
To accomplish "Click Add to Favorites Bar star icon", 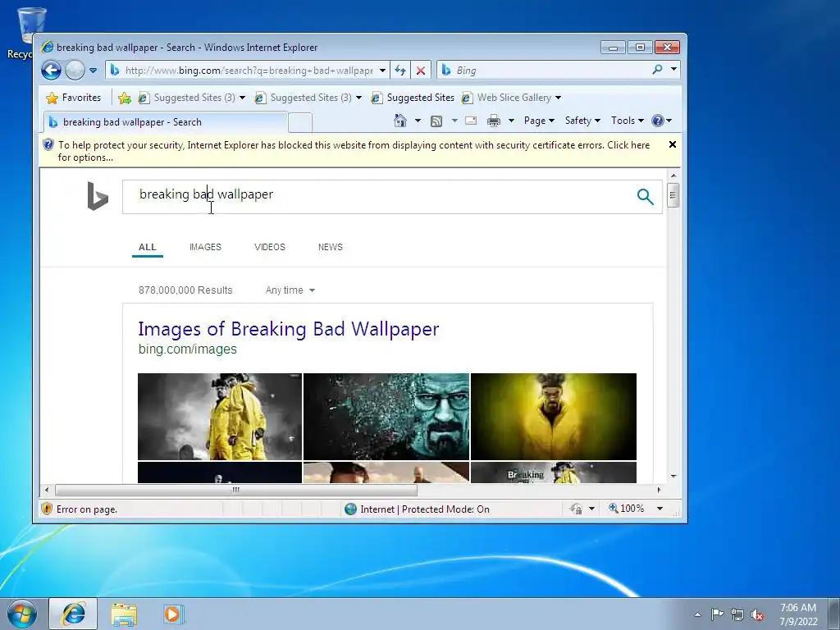I will pos(125,98).
